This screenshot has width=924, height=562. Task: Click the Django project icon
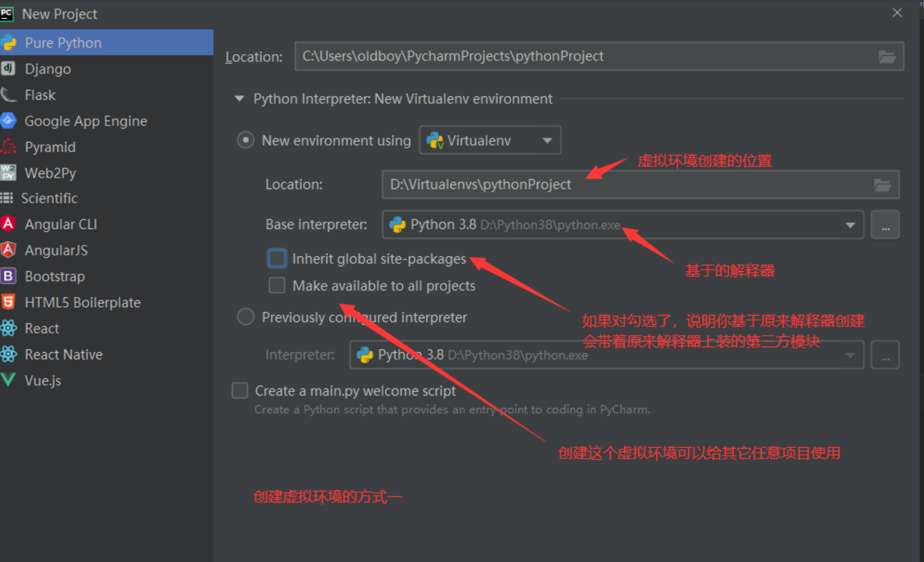[x=8, y=68]
